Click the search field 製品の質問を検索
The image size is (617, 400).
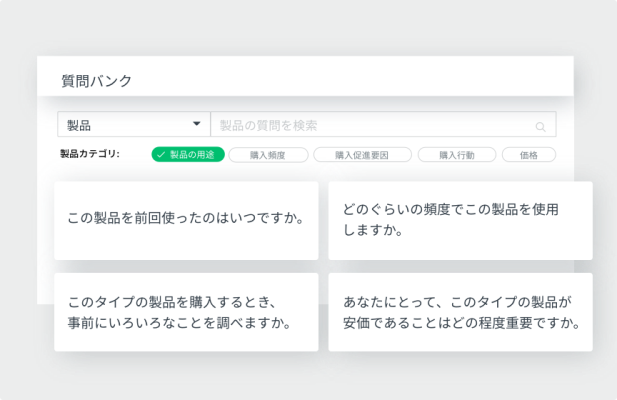click(x=383, y=124)
